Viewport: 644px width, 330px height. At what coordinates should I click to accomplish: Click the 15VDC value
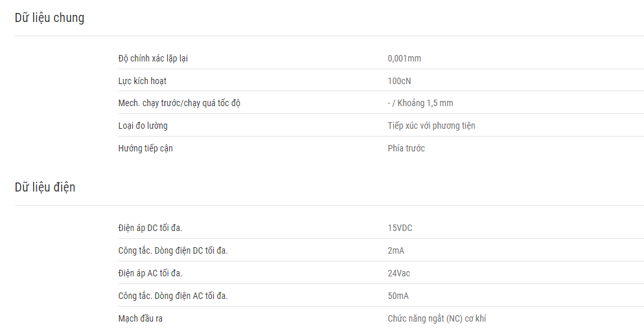pos(400,228)
